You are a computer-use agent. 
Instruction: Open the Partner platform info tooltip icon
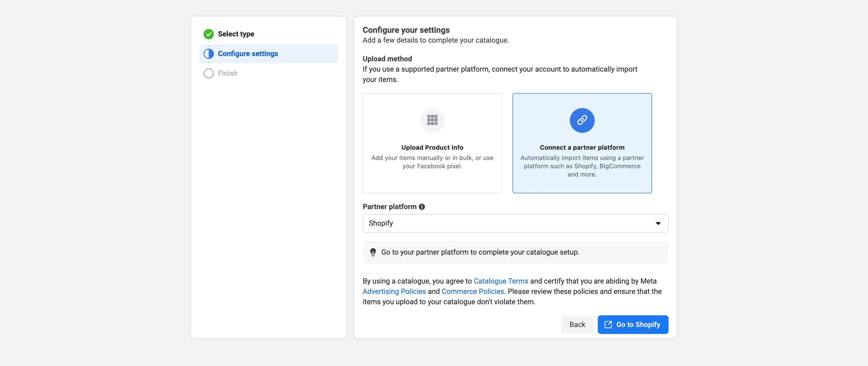tap(422, 207)
